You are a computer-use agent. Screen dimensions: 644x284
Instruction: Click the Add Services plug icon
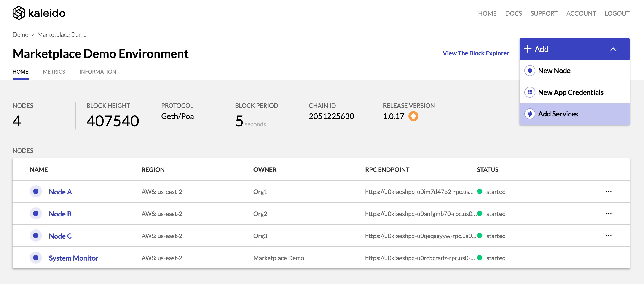coord(529,114)
